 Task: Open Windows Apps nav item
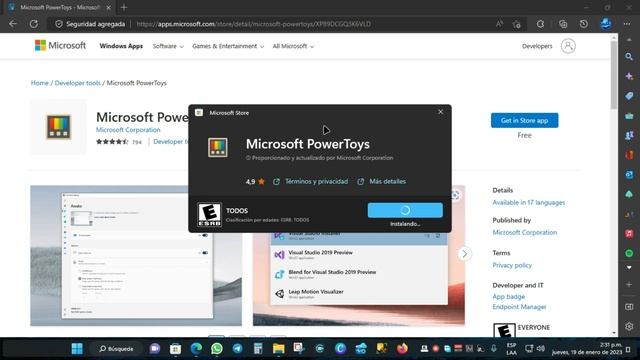121,46
